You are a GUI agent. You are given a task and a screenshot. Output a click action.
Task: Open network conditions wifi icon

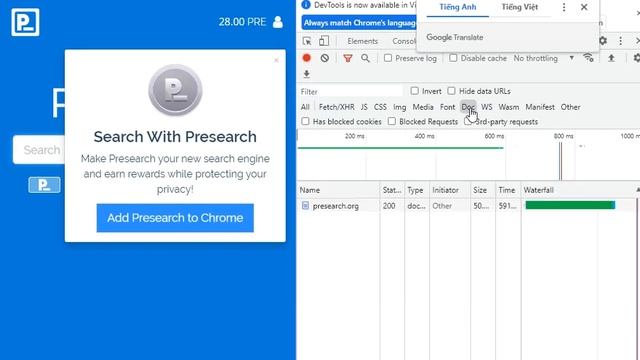[588, 58]
